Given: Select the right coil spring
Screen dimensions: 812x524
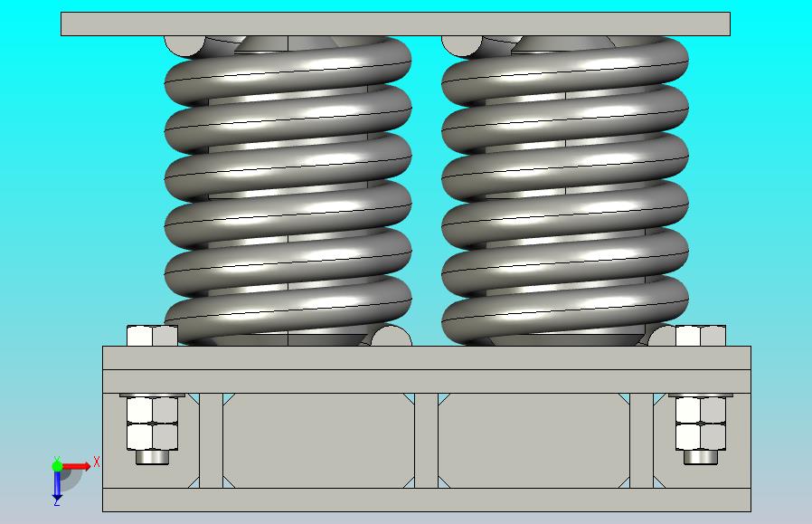Looking at the screenshot, I should 565,191.
